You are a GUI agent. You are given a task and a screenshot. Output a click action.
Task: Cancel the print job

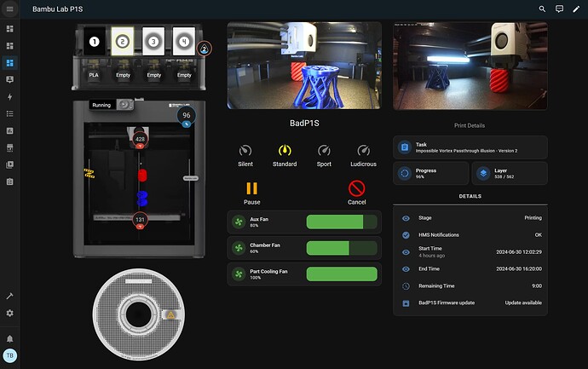click(356, 193)
